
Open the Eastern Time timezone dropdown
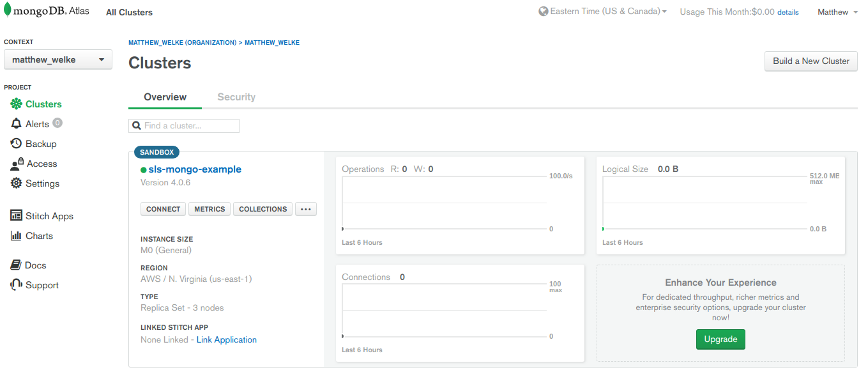604,11
